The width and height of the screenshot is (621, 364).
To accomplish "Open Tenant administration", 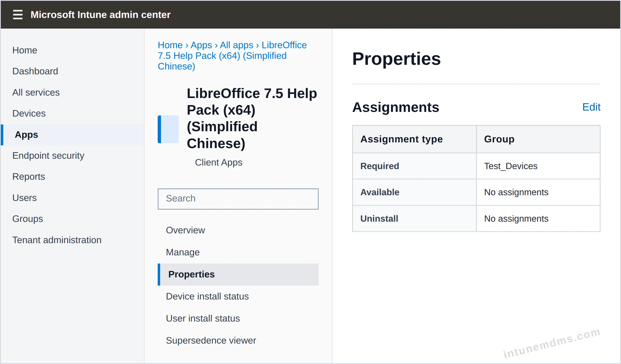I will tap(57, 240).
